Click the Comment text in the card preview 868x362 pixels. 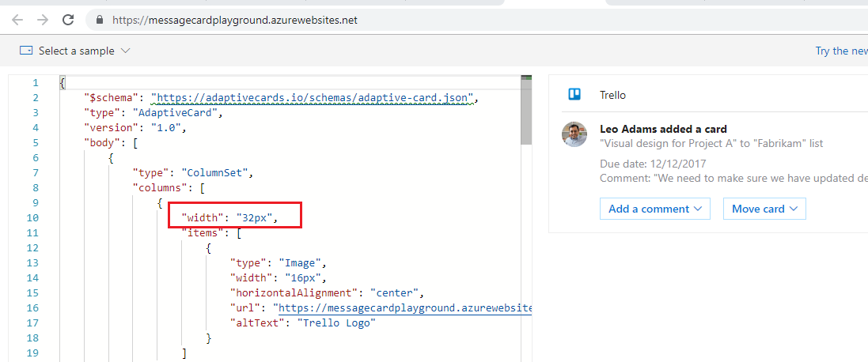click(x=733, y=179)
